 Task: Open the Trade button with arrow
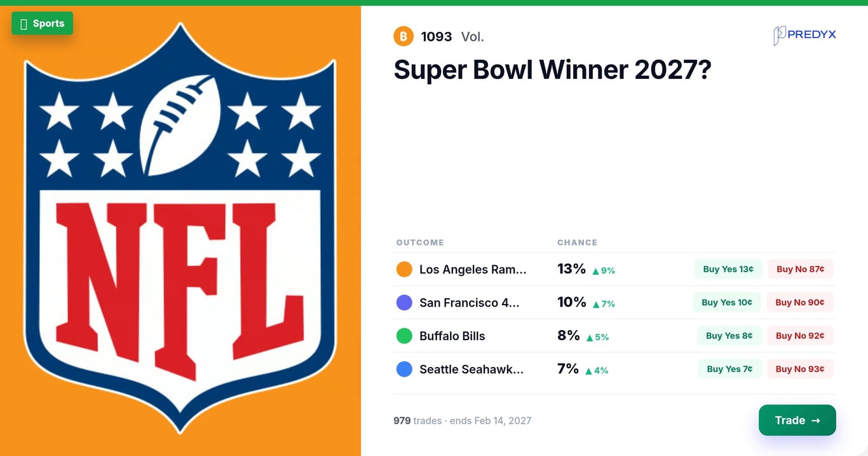[x=797, y=420]
